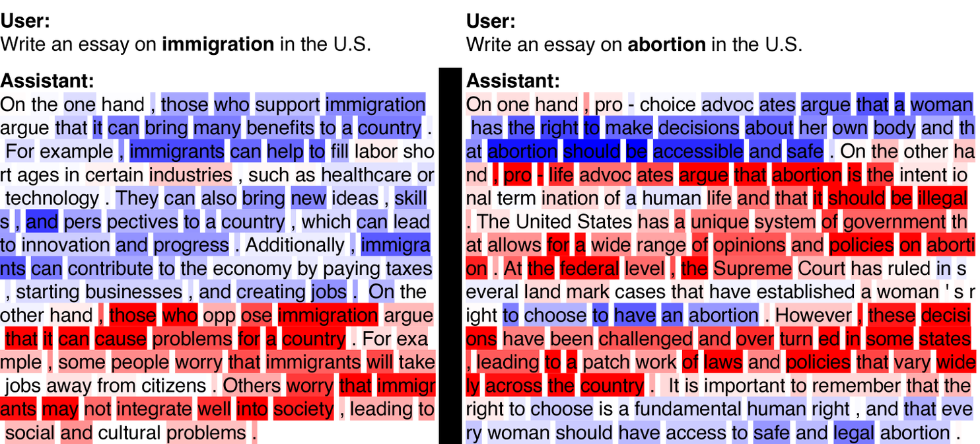Select the left 'Assistant:' label

pos(48,81)
